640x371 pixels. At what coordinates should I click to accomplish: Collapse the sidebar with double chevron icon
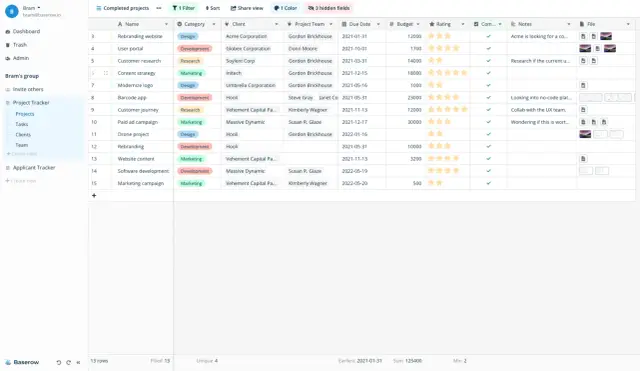tap(78, 362)
